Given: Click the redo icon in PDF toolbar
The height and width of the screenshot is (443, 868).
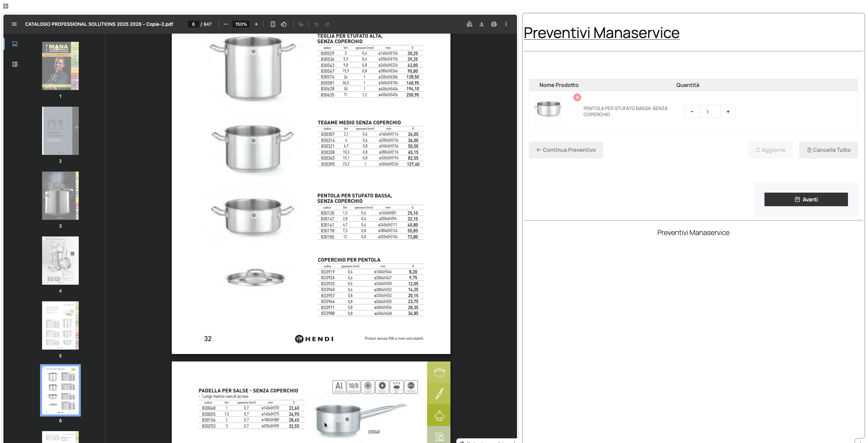Looking at the screenshot, I should (327, 24).
